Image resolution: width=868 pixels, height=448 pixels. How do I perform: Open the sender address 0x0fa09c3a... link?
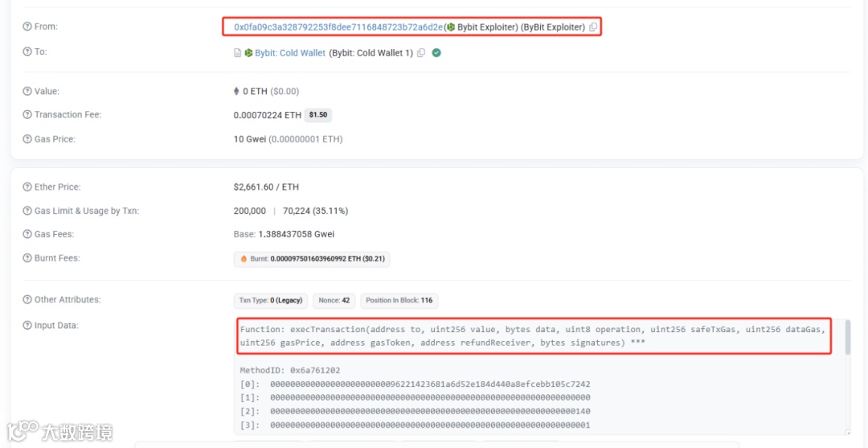click(x=338, y=27)
